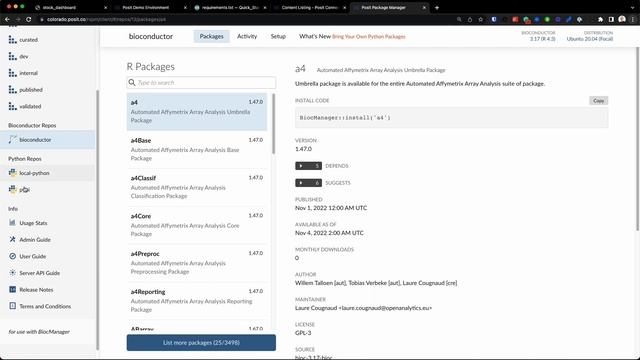Viewport: 640px width, 360px height.
Task: Click the BiocManager install code box
Action: [451, 118]
